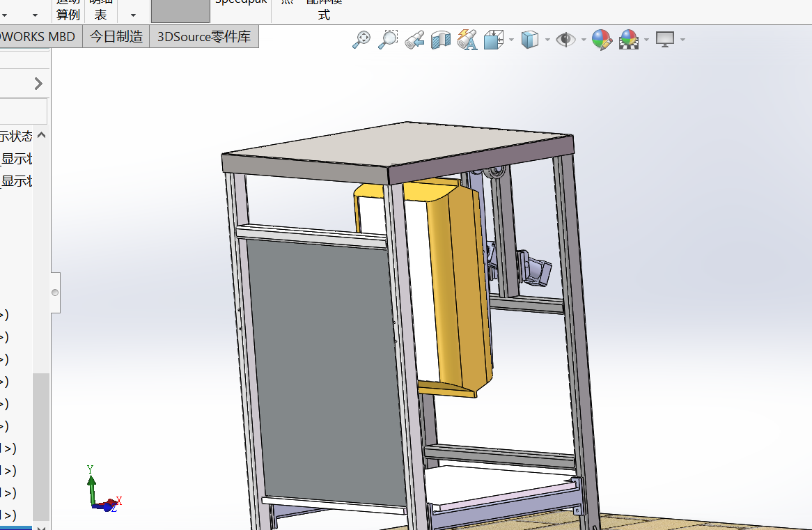Open the View Settings dropdown arrow
812x530 pixels.
click(682, 40)
